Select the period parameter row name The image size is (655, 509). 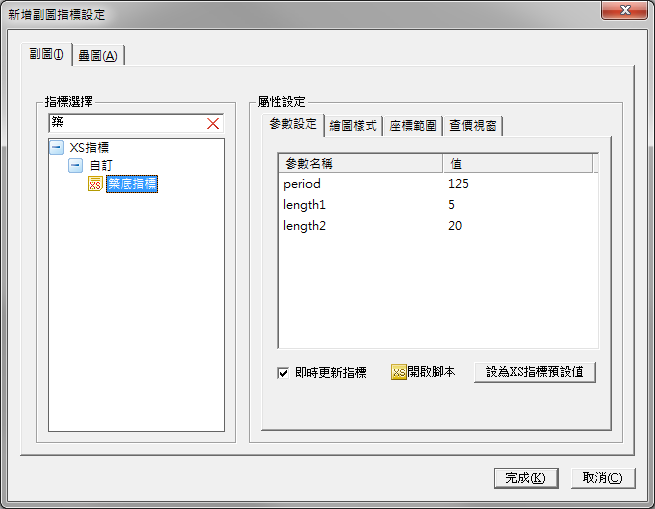pos(302,184)
